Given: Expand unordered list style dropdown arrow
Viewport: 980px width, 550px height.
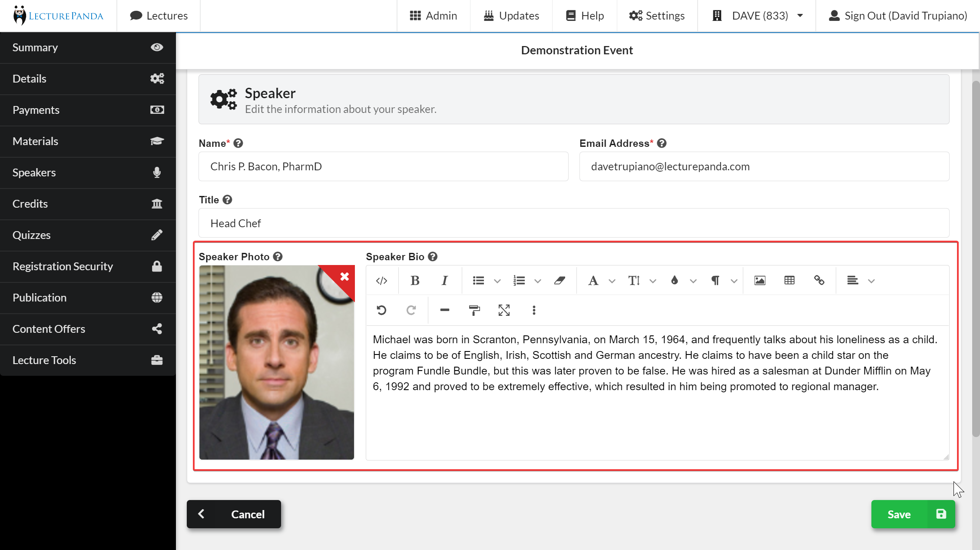Looking at the screenshot, I should 497,281.
